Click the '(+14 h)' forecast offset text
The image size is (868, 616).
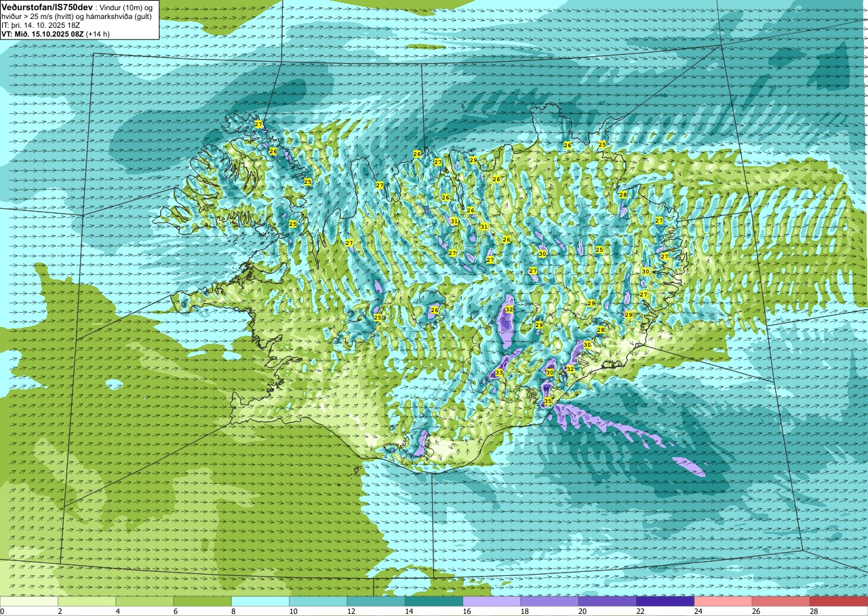pyautogui.click(x=98, y=33)
